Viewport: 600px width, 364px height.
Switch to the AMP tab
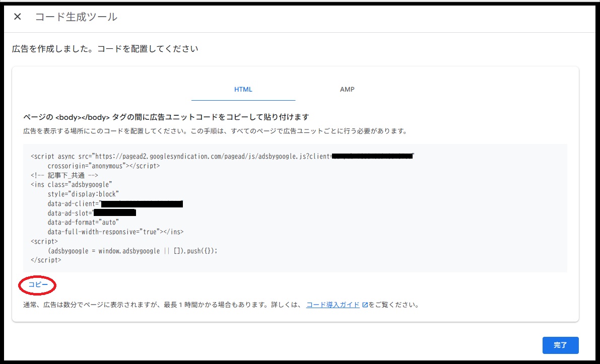click(347, 90)
